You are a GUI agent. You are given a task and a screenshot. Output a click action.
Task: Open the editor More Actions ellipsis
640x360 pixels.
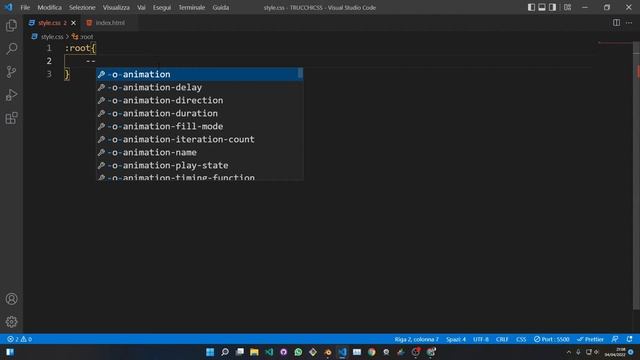click(629, 23)
